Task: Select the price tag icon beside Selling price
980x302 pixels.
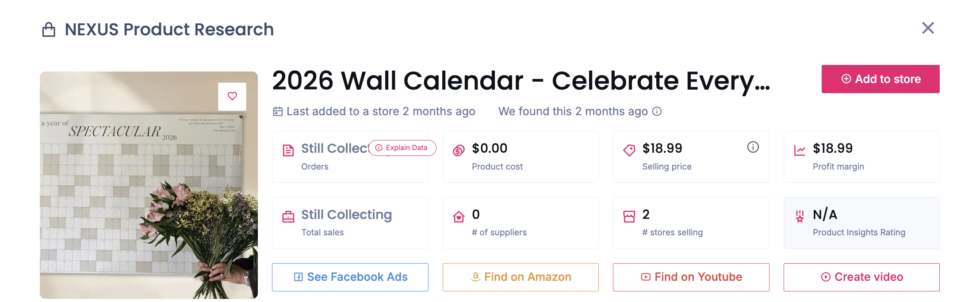Action: 629,150
